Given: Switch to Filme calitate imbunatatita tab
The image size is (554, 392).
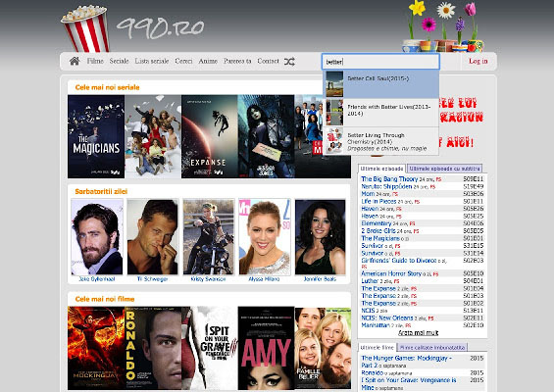Looking at the screenshot, I should [x=432, y=348].
